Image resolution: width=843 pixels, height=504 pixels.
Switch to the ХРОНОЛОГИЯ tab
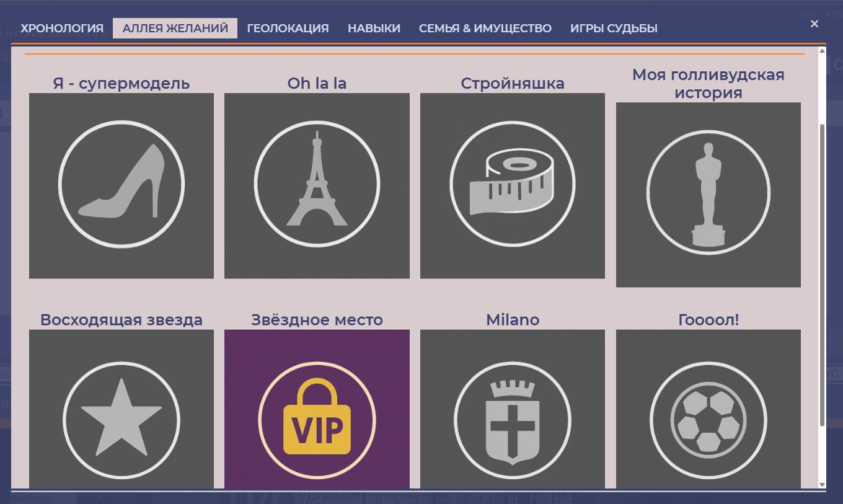click(x=63, y=27)
